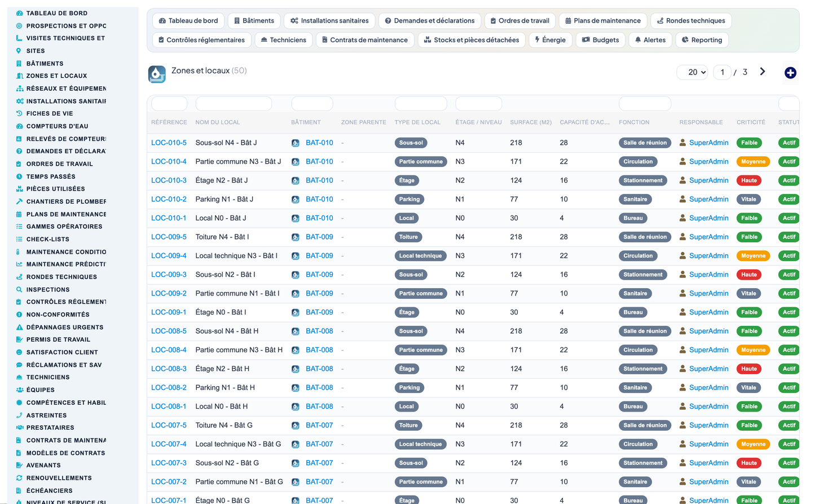
Task: Click Salle de réunion badge in LOC-008-5 row
Action: 645,331
